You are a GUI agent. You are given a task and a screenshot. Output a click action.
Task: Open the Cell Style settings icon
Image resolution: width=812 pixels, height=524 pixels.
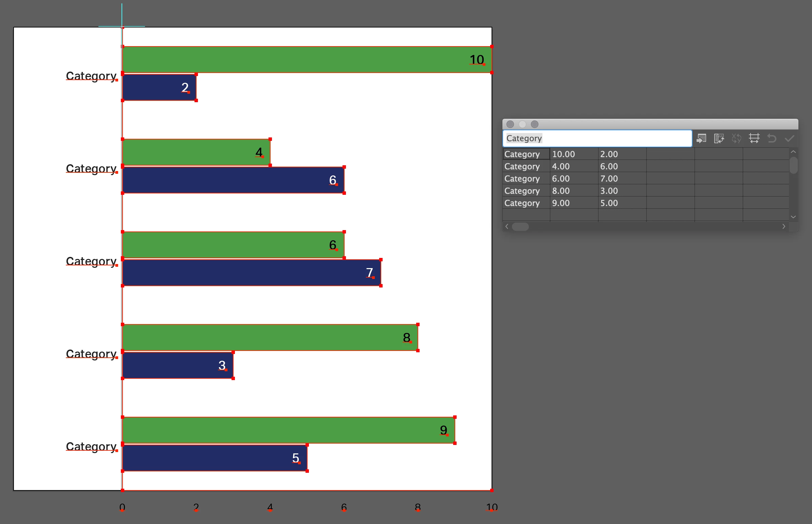point(754,138)
